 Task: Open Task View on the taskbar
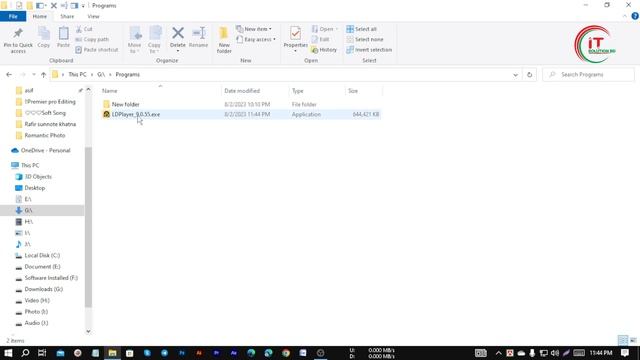point(42,353)
